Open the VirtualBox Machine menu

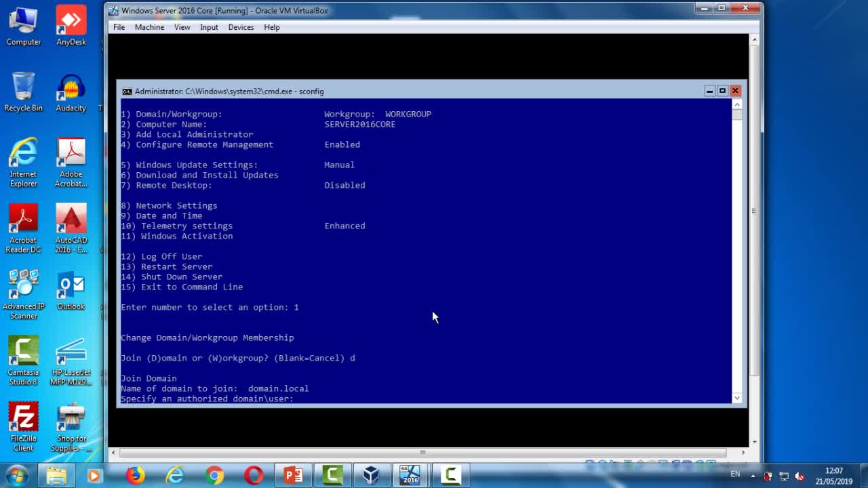pyautogui.click(x=149, y=27)
